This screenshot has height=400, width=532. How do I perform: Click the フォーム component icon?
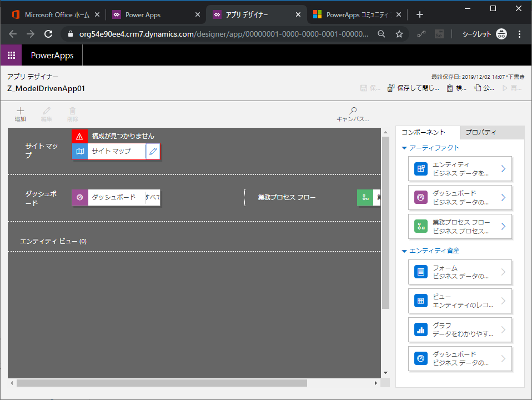click(x=421, y=272)
